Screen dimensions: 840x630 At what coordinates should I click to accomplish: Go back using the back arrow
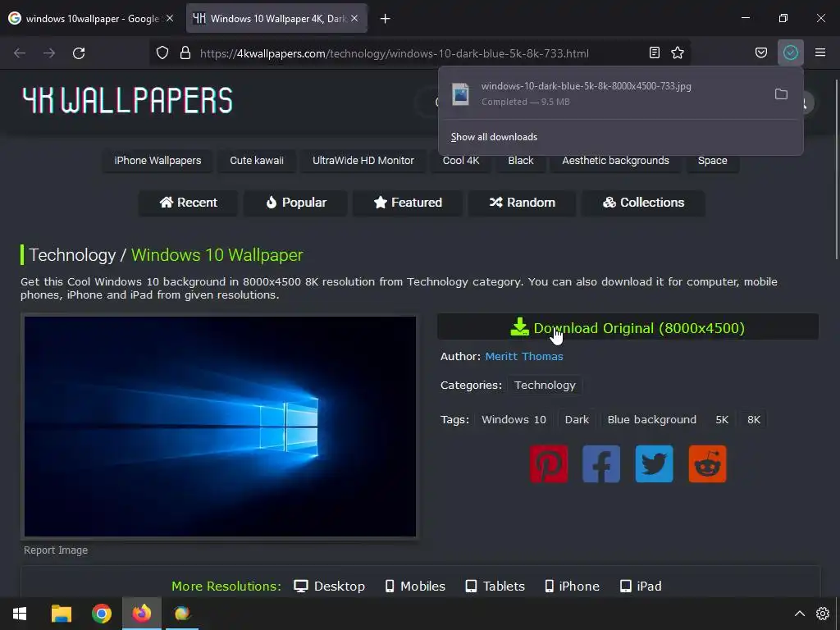point(20,53)
